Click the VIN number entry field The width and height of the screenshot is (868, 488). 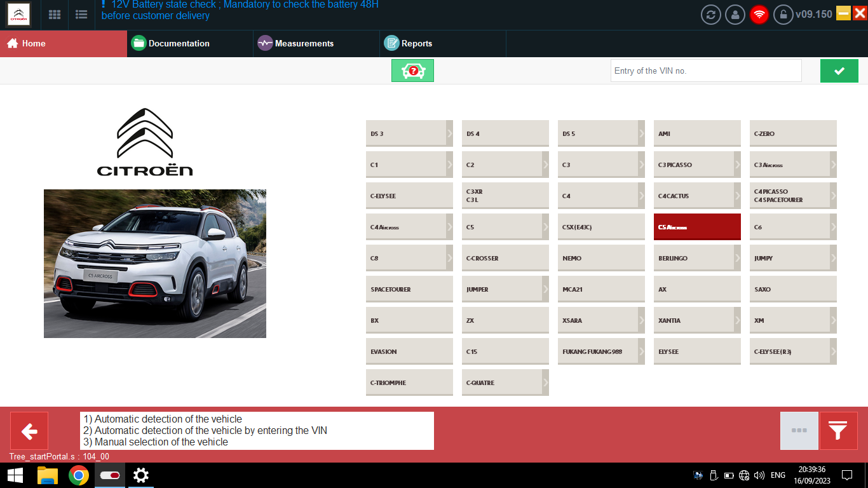click(706, 71)
